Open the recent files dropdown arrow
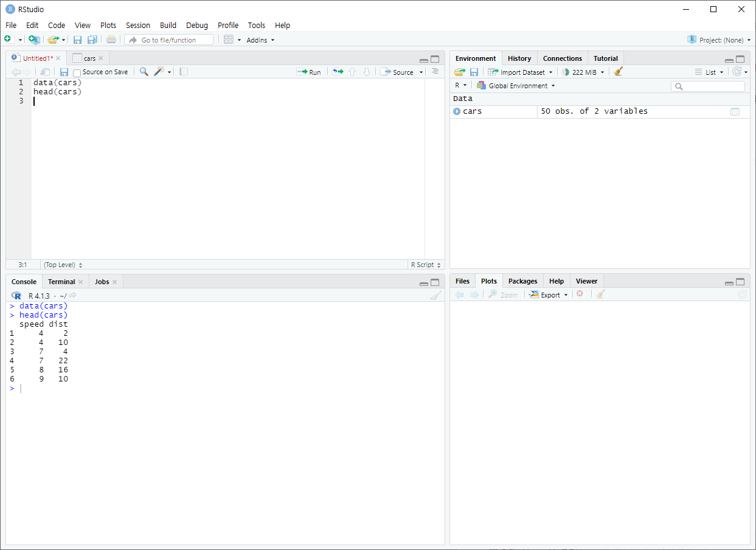Image resolution: width=756 pixels, height=550 pixels. pyautogui.click(x=64, y=40)
